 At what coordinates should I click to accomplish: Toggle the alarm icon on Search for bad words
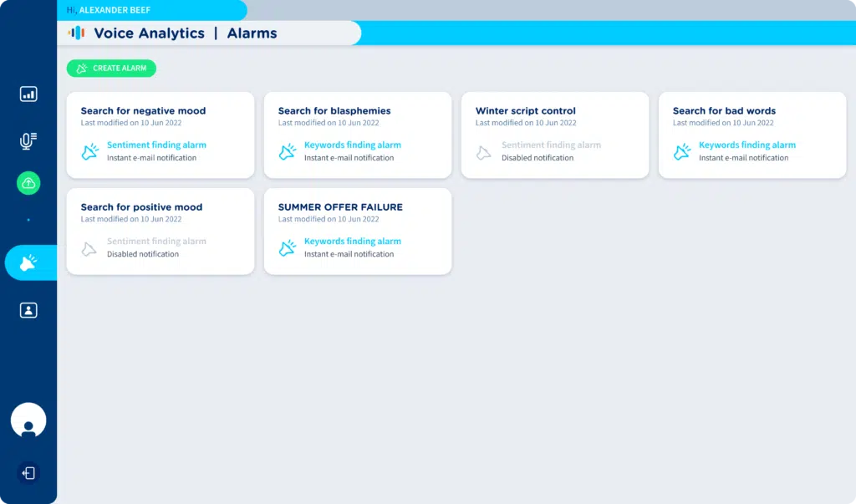[x=682, y=151]
